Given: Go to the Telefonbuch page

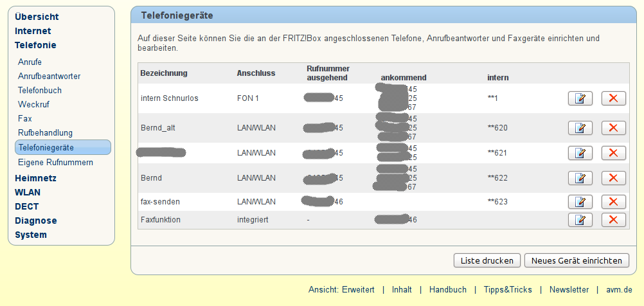Looking at the screenshot, I should (40, 91).
